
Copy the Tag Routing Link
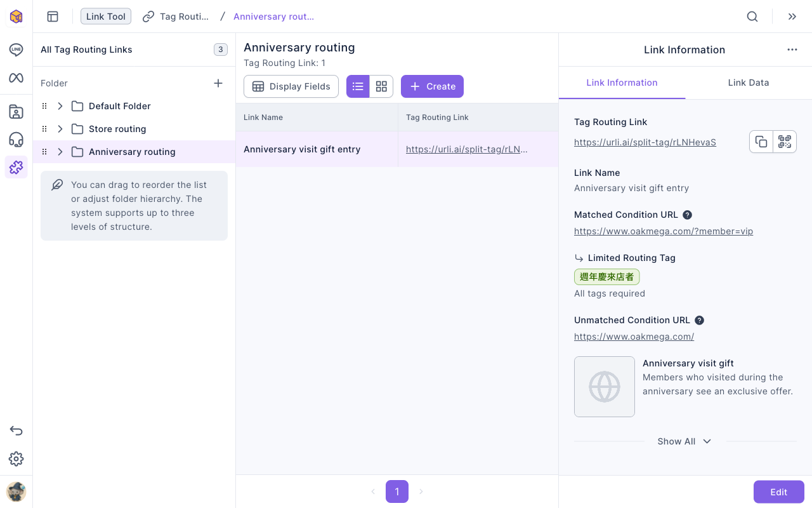click(x=761, y=142)
